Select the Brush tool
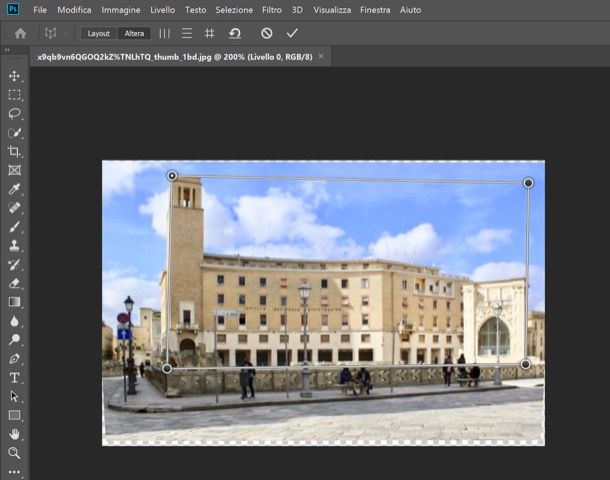Image resolution: width=610 pixels, height=480 pixels. click(14, 227)
